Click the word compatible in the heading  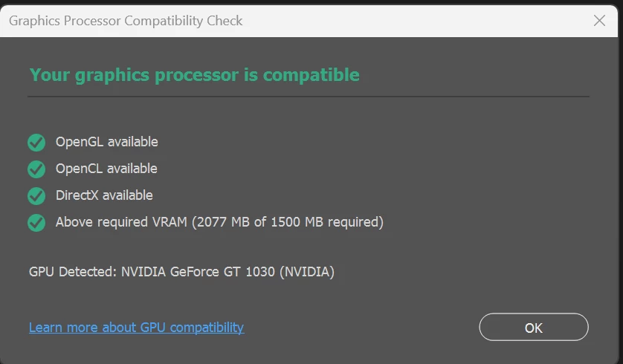(x=311, y=75)
